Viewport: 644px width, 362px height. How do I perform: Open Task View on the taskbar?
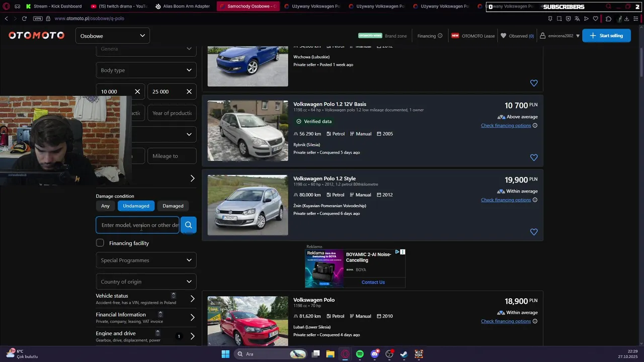[x=315, y=354]
